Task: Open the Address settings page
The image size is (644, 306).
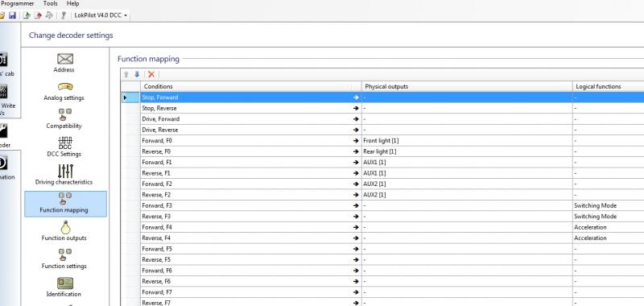Action: [64, 64]
